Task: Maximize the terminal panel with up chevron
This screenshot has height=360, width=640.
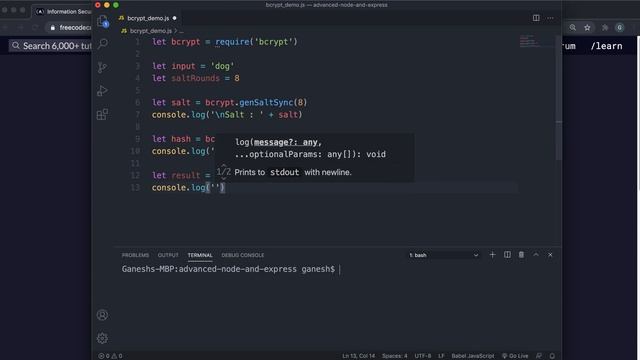Action: pyautogui.click(x=536, y=255)
